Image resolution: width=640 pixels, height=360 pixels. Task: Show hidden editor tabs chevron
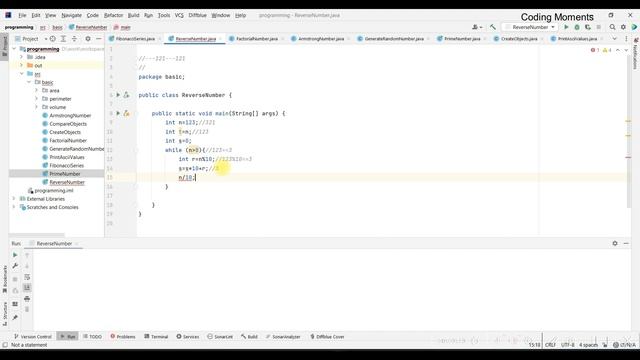point(615,39)
